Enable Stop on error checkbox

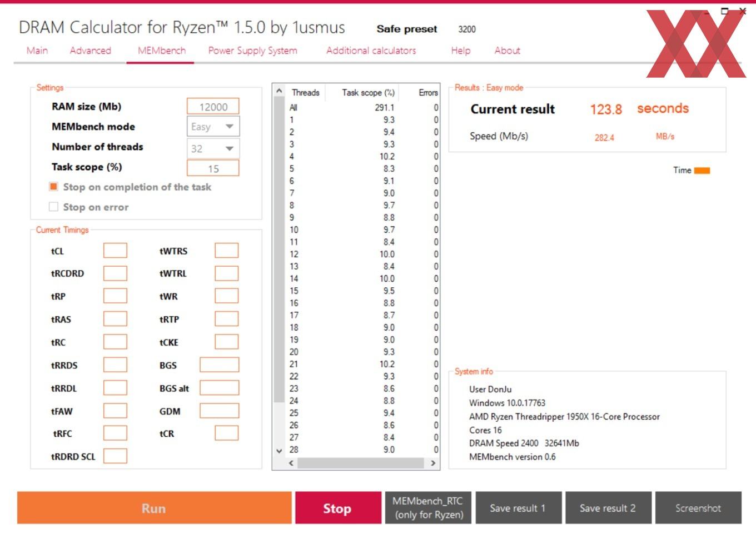[53, 207]
